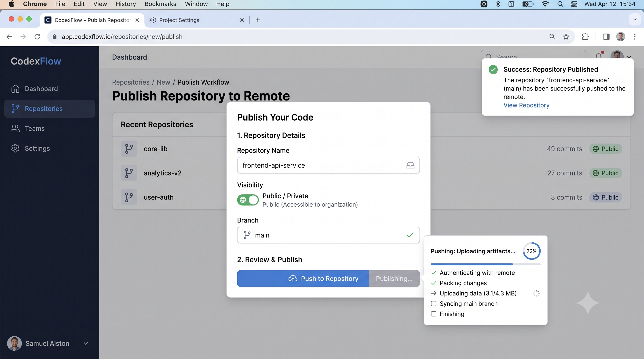Click the Public badge on core-lib row
644x359 pixels.
[605, 149]
